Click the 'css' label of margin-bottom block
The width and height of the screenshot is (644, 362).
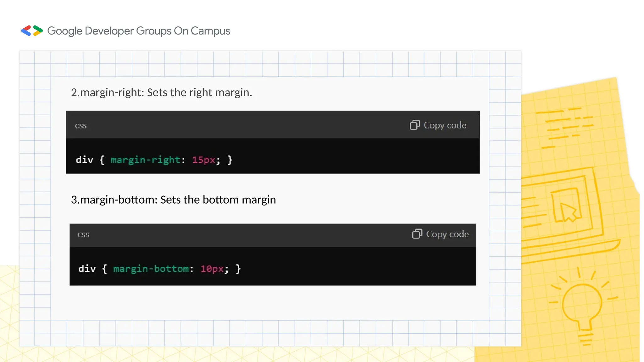click(x=83, y=235)
